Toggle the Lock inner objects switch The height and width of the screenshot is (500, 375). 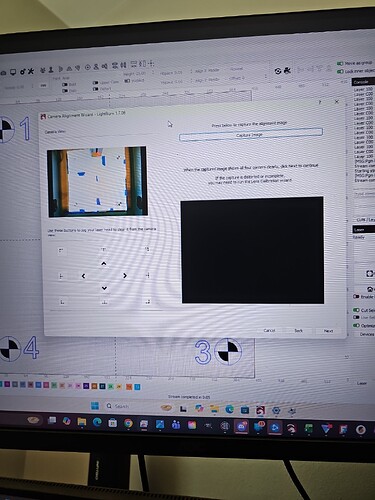coord(340,71)
